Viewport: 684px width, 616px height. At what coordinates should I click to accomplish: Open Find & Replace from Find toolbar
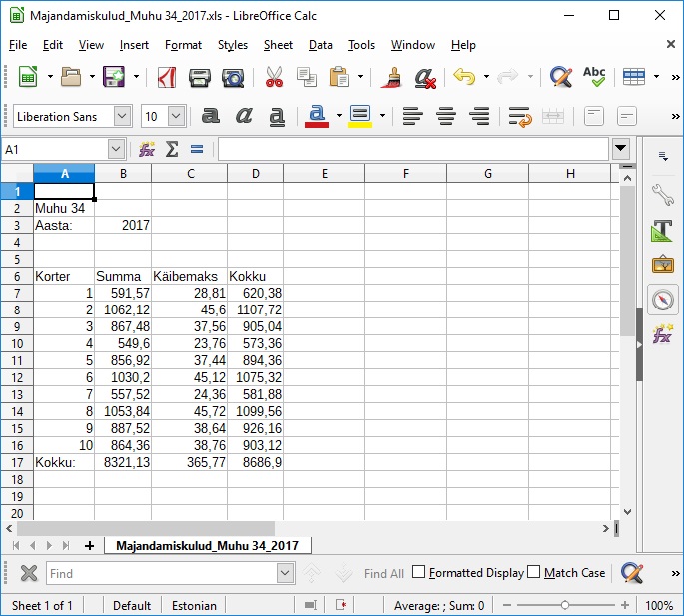tap(632, 573)
